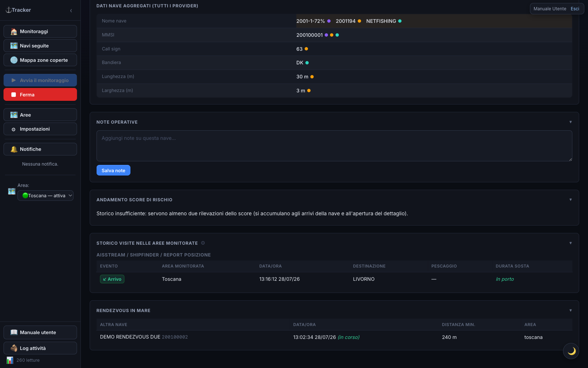The image size is (588, 368).
Task: Click the 260 letture counter text
Action: click(x=28, y=360)
